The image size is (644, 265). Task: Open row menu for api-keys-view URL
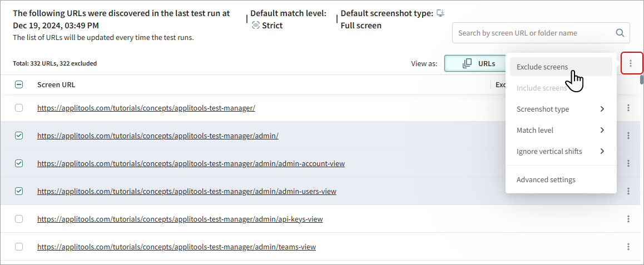coord(628,219)
